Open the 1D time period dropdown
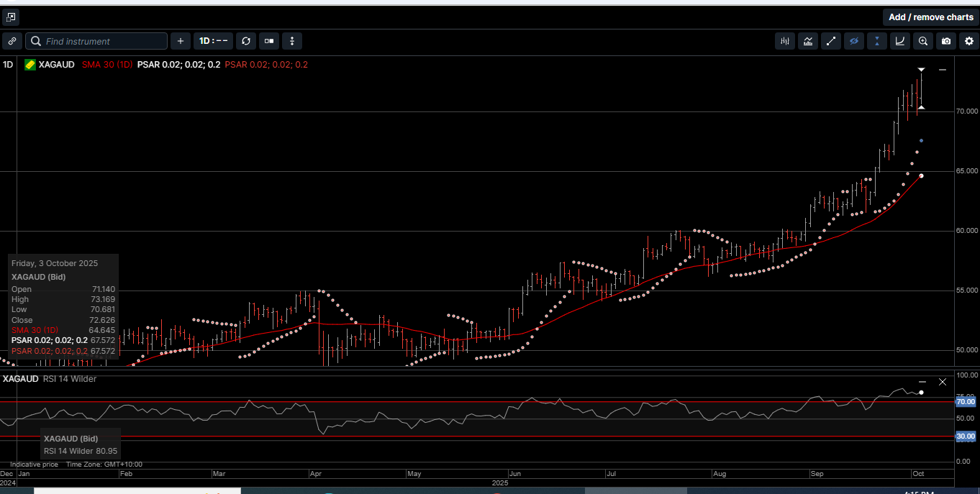The height and width of the screenshot is (494, 980). [213, 42]
